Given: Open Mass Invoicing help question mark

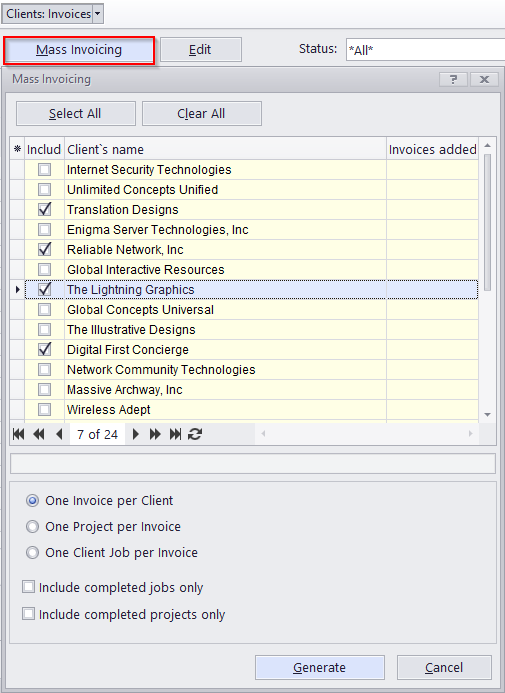Looking at the screenshot, I should [x=453, y=80].
